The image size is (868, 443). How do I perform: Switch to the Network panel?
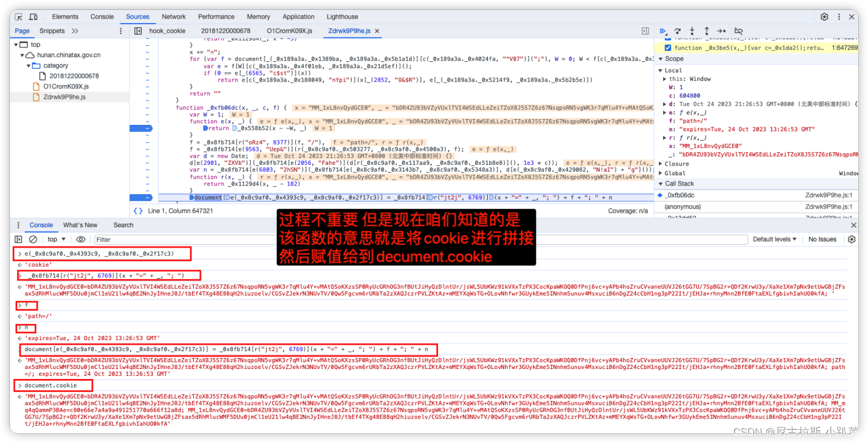tap(173, 16)
